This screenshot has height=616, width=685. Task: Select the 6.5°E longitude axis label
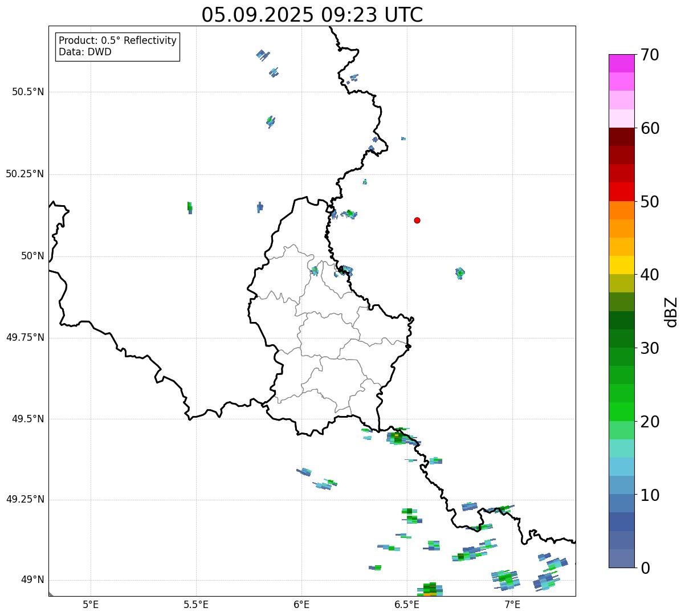(407, 605)
